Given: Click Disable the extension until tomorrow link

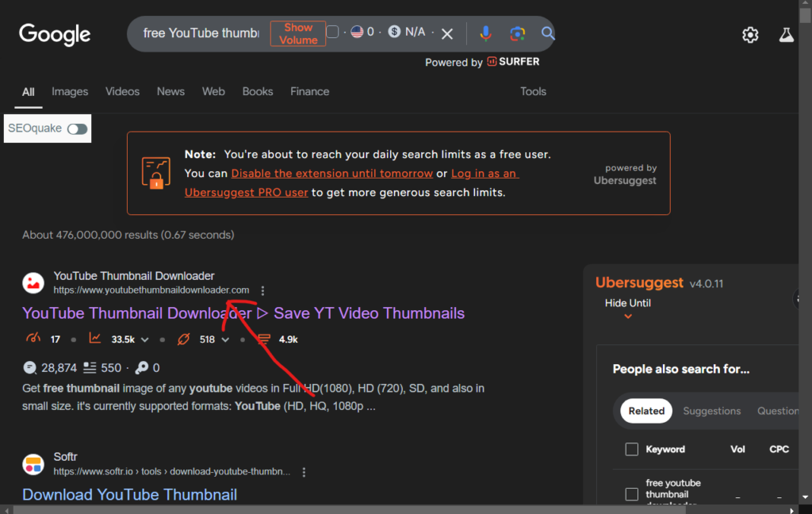Looking at the screenshot, I should click(x=332, y=174).
